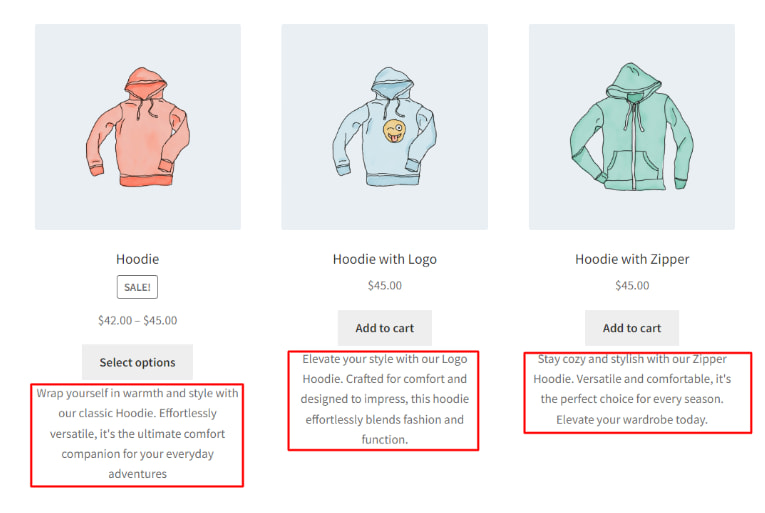Click the classic Hoodie description text
765x513 pixels.
tap(137, 433)
